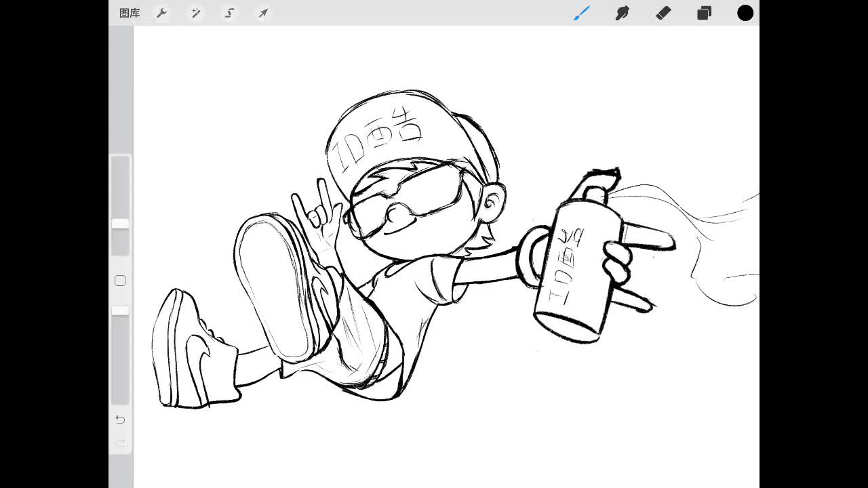Activate the Selection S-shaped tool
Image resolution: width=868 pixels, height=488 pixels.
(x=229, y=13)
